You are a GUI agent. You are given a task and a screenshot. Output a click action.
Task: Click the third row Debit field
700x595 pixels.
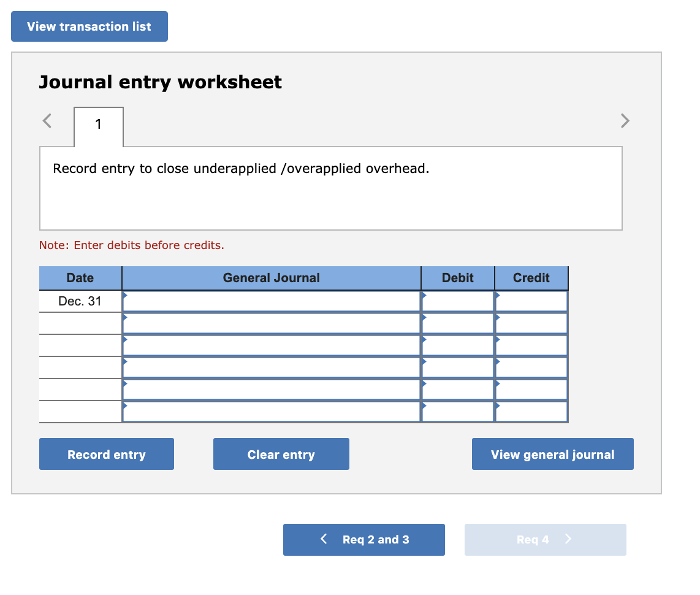coord(458,345)
